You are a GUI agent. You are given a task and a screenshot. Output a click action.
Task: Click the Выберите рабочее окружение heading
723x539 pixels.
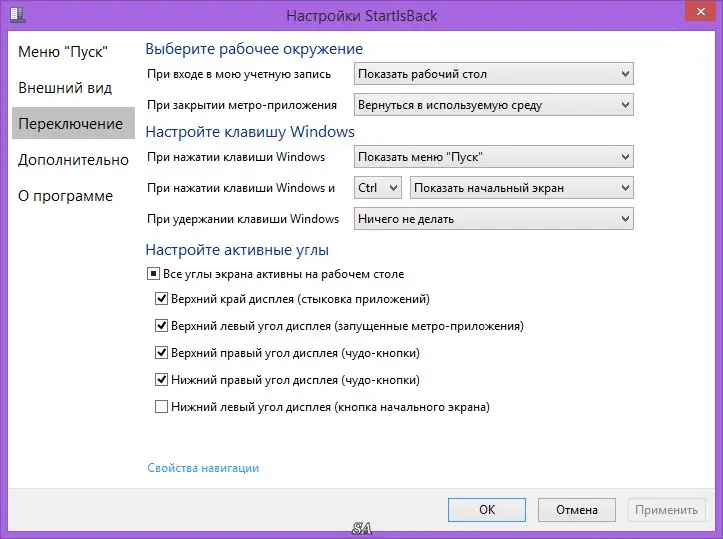pyautogui.click(x=254, y=48)
